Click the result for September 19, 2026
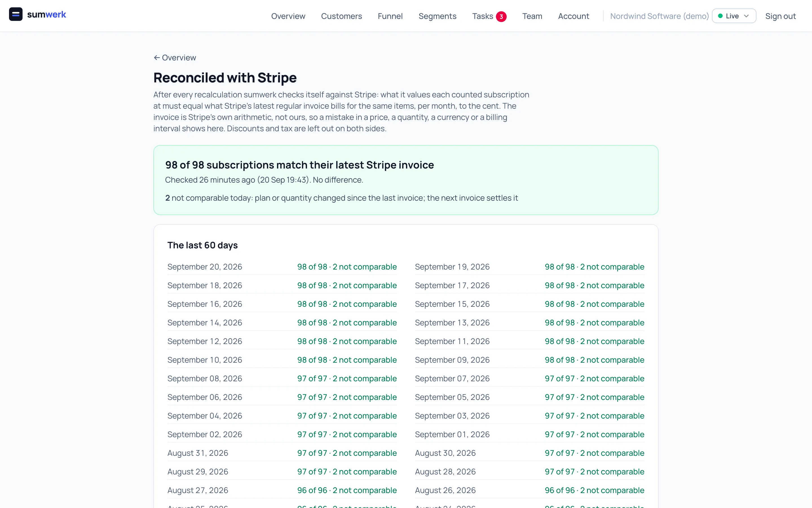Image resolution: width=812 pixels, height=508 pixels. (x=594, y=267)
